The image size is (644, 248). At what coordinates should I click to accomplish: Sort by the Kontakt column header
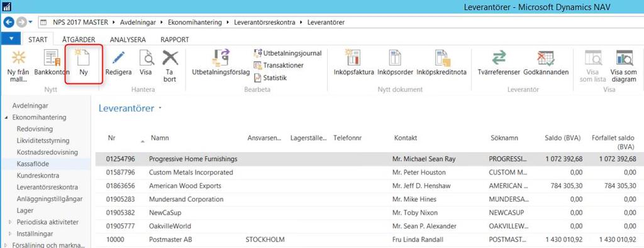406,138
